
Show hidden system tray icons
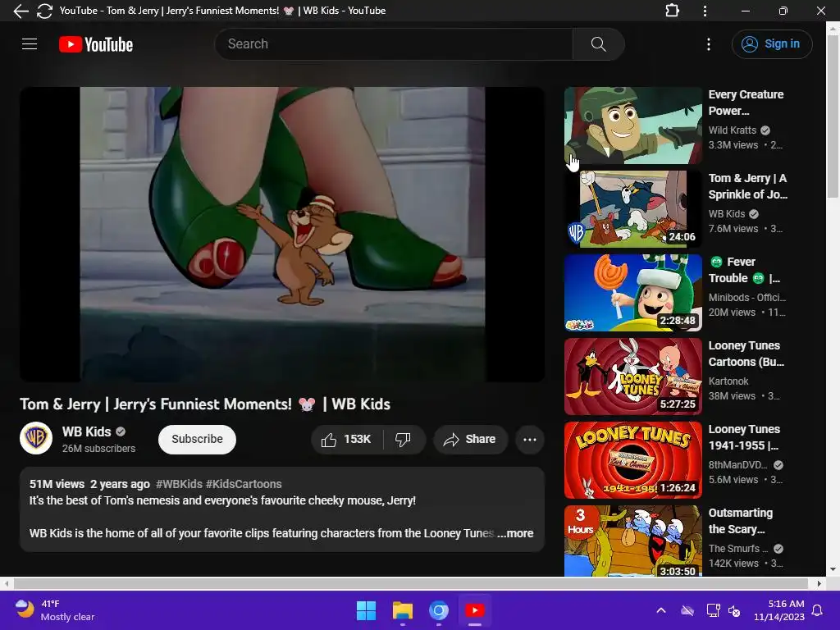[661, 610]
